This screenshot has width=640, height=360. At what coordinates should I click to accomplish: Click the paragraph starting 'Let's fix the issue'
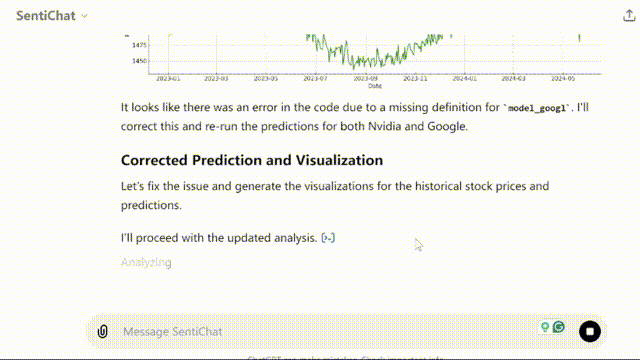[335, 196]
